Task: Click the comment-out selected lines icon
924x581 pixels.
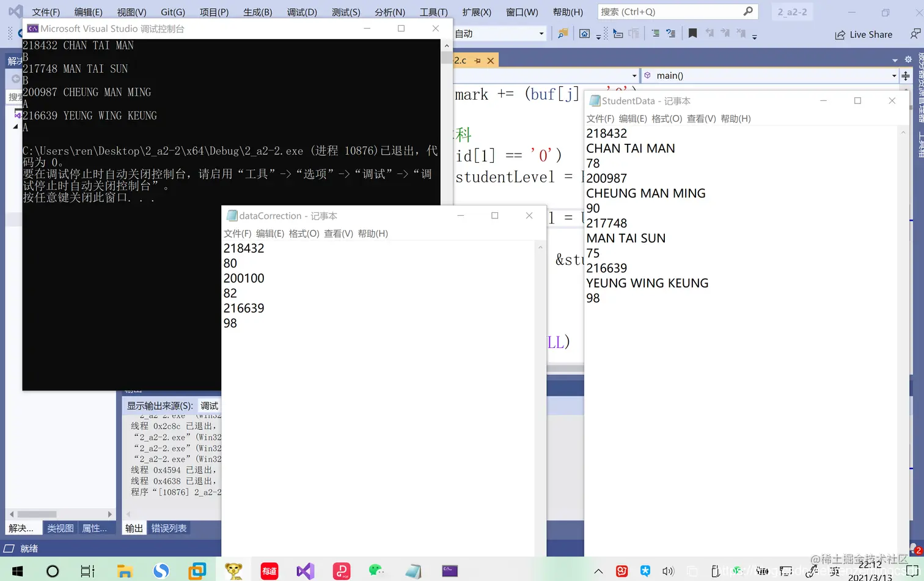Action: tap(655, 34)
